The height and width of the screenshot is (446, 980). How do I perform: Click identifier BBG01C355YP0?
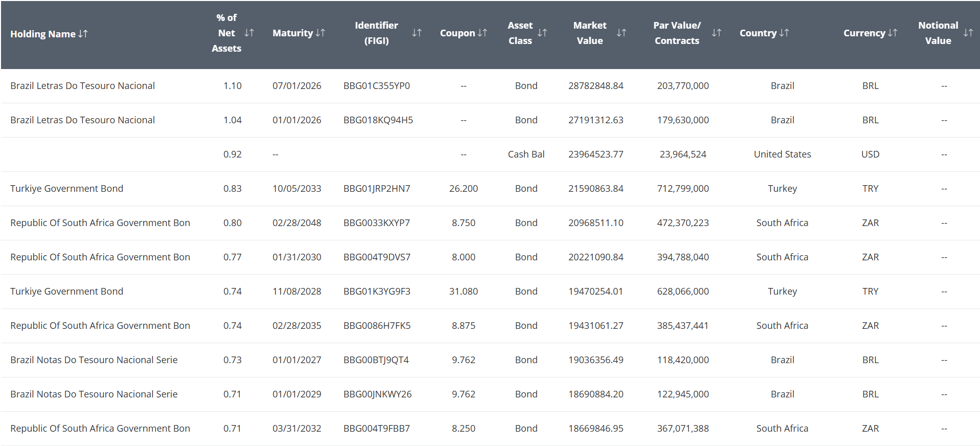tap(376, 85)
